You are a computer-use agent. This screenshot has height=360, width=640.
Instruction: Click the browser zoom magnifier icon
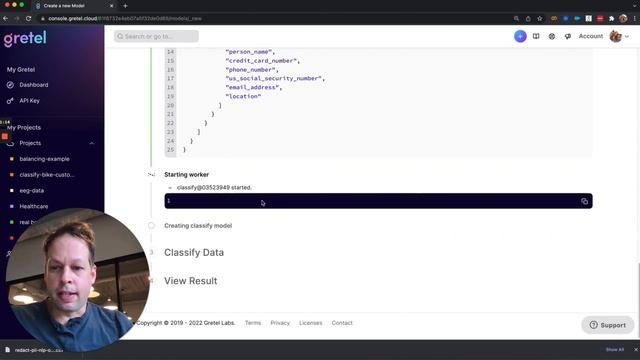(x=516, y=18)
